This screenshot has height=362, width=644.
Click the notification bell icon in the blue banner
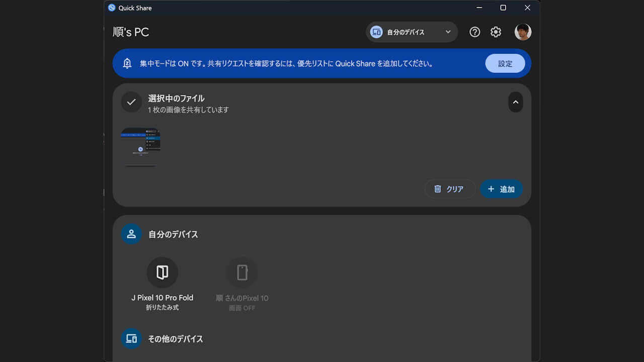[127, 64]
